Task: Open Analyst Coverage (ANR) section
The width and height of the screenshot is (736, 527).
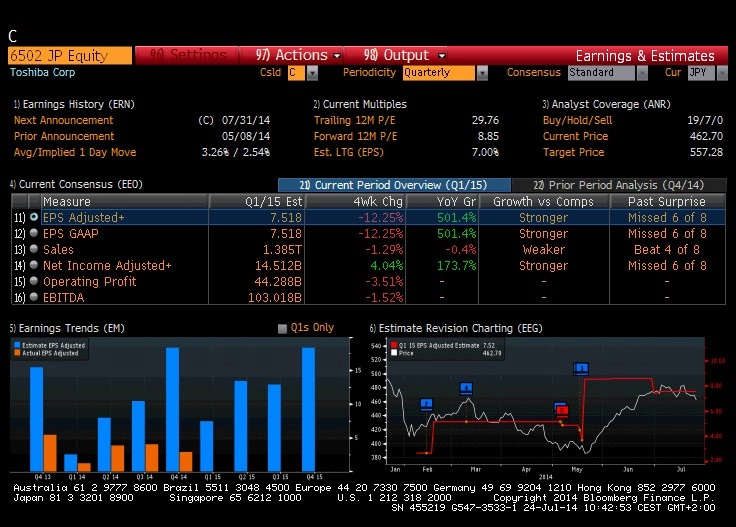Action: (x=606, y=104)
